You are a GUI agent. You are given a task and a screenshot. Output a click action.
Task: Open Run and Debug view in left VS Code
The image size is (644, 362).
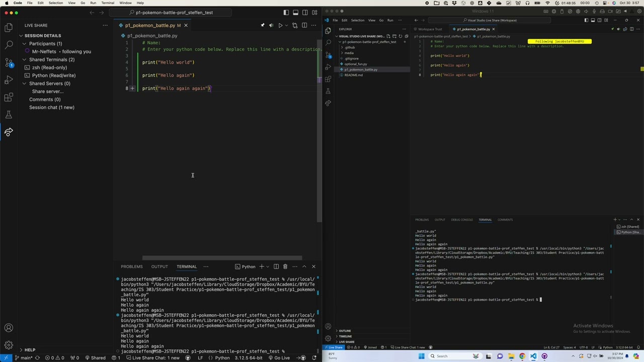coord(9,80)
